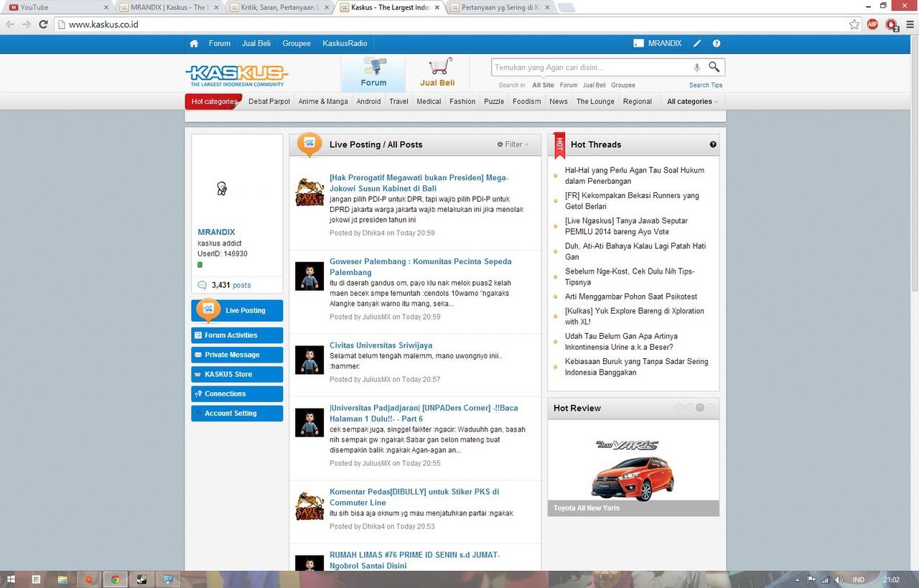Open Forum Activities
The width and height of the screenshot is (919, 588).
(237, 335)
